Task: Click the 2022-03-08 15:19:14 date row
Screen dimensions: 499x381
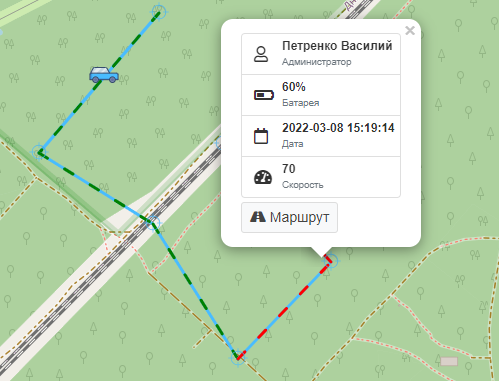Action: pos(321,136)
